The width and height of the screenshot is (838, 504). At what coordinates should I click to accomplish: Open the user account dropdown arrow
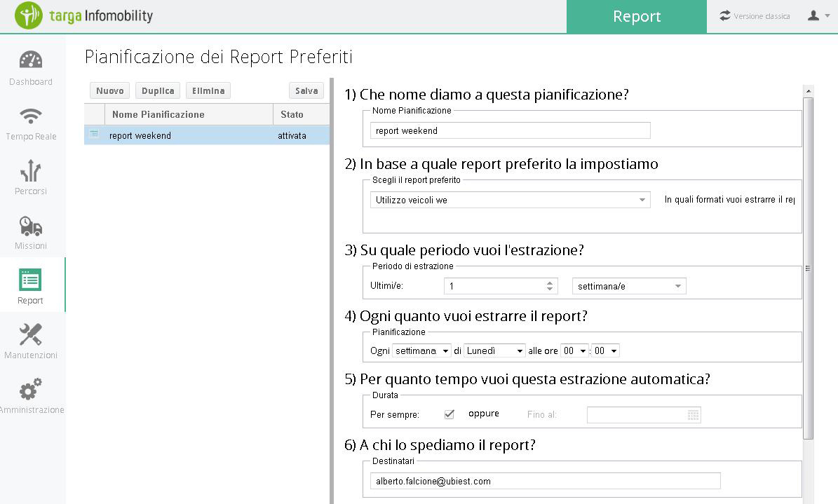click(827, 16)
